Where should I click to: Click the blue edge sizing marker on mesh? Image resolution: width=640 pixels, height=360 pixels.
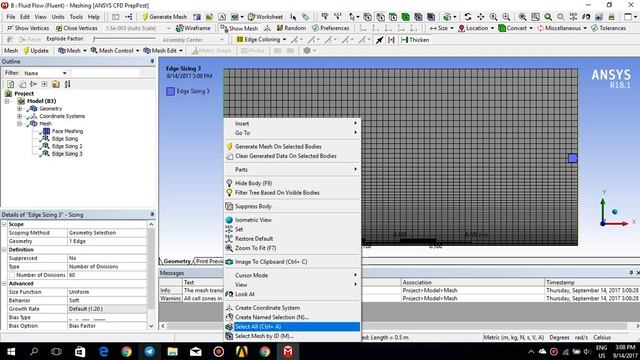pyautogui.click(x=573, y=158)
